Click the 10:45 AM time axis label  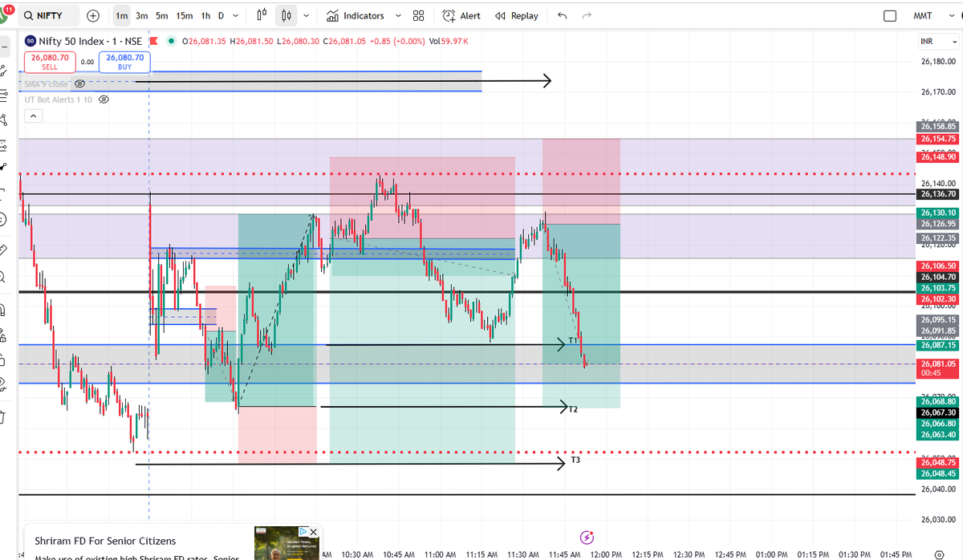tap(399, 554)
